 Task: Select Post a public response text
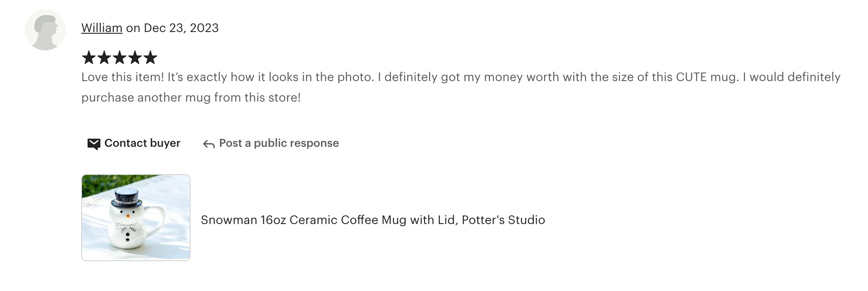point(279,143)
